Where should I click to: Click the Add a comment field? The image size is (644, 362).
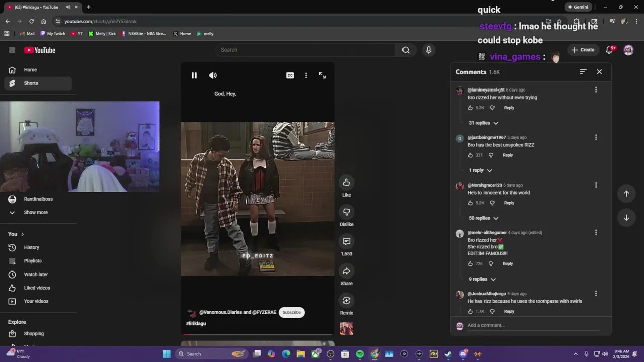(x=533, y=325)
